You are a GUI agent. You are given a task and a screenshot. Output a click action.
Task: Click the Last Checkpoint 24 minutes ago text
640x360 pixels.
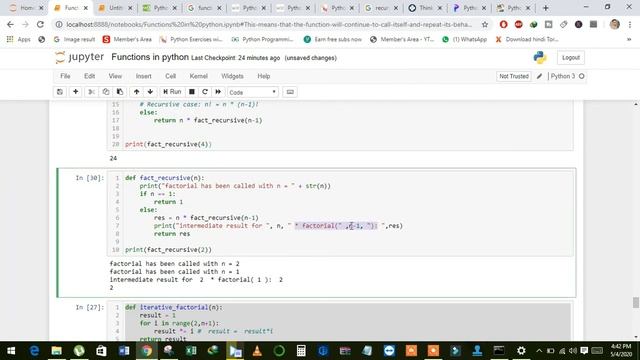(x=236, y=58)
